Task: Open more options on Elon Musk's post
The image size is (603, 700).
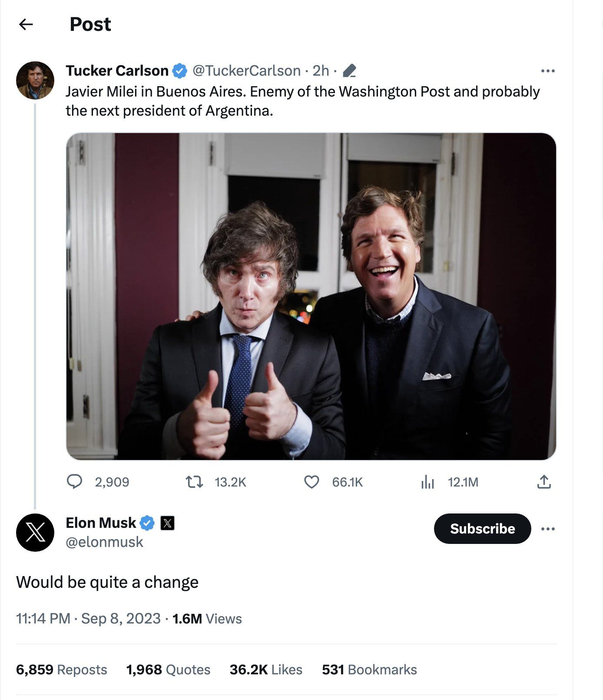Action: 548,529
